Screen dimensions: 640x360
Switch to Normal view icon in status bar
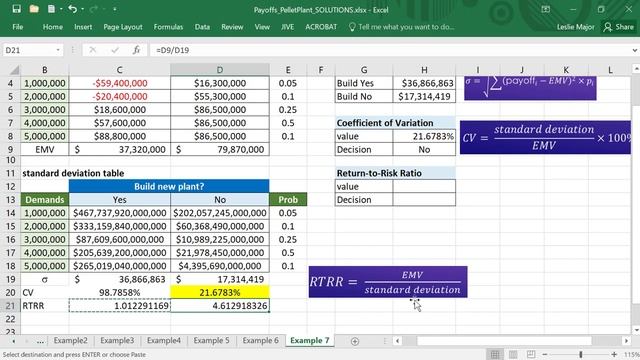[x=495, y=355]
